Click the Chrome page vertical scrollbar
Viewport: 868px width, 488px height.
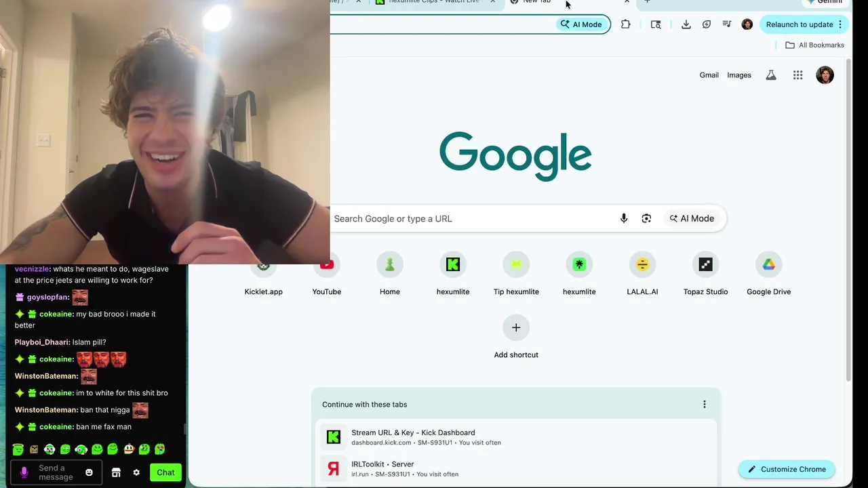point(848,220)
